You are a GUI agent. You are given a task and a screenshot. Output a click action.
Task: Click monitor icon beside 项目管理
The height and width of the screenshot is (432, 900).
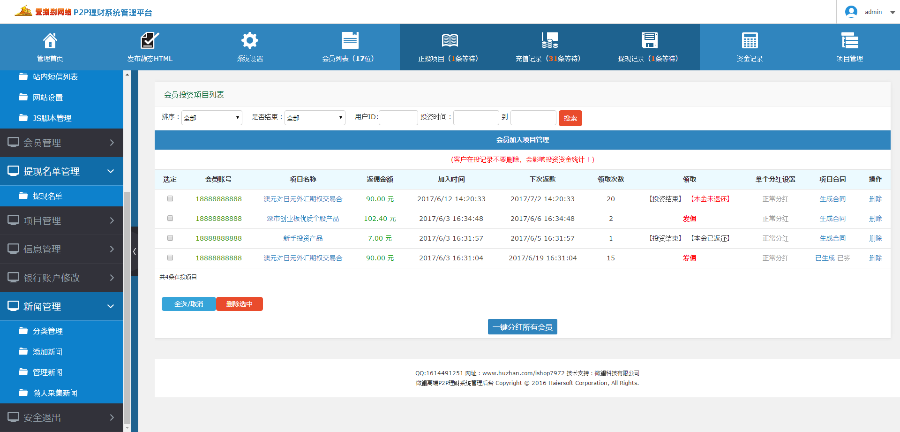(x=13, y=220)
